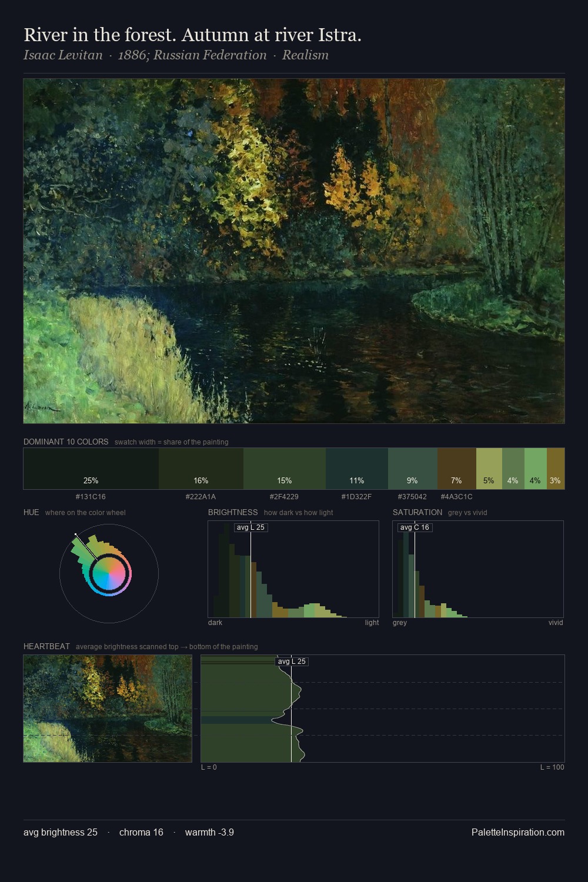The height and width of the screenshot is (882, 588).
Task: Click hex code #2F4229 label
Action: (284, 496)
